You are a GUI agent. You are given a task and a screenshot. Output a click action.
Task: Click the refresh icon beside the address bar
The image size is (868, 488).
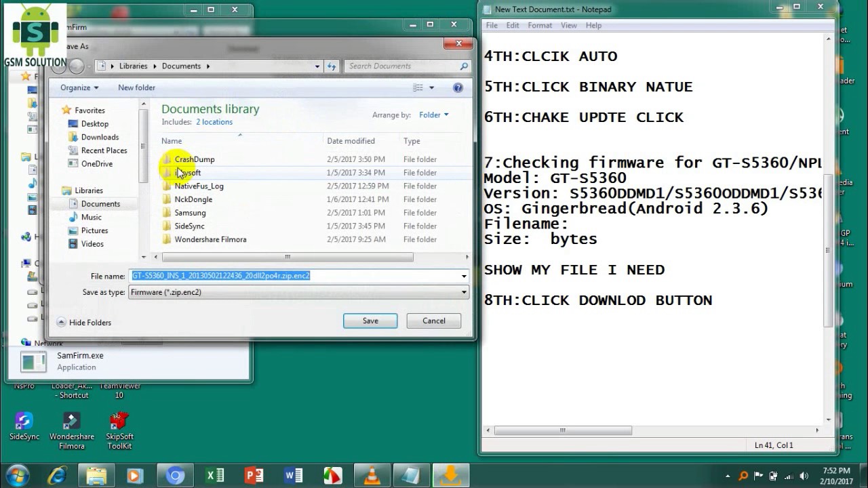click(x=332, y=66)
